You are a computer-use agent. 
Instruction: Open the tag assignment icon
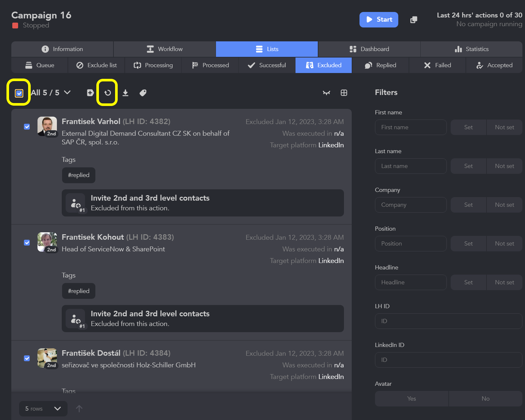tap(143, 93)
